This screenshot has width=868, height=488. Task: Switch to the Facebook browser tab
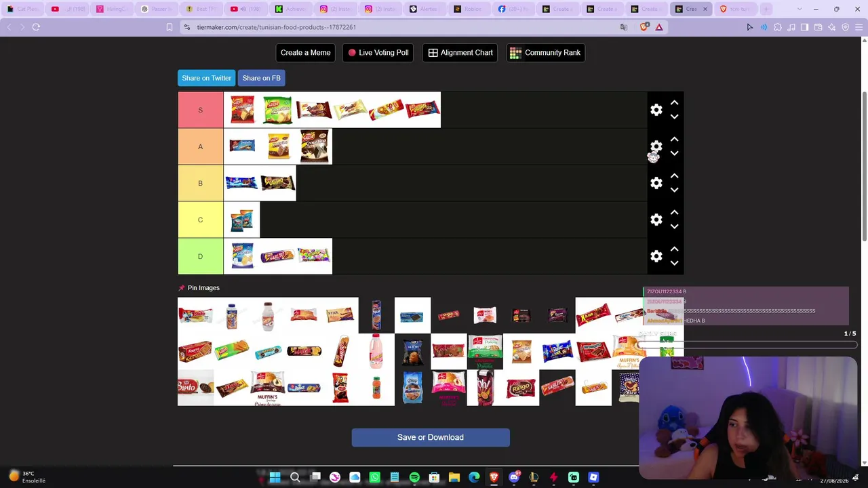click(515, 9)
